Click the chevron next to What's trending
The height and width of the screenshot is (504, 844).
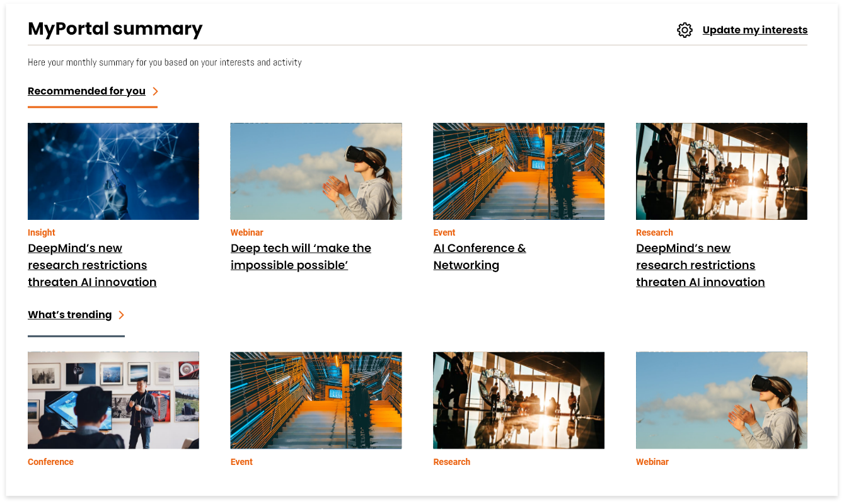click(121, 314)
